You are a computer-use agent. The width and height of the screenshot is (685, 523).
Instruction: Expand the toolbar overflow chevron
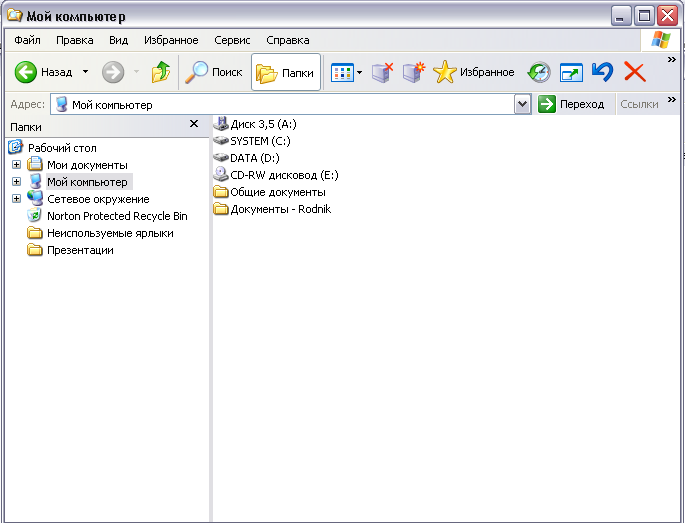click(671, 59)
